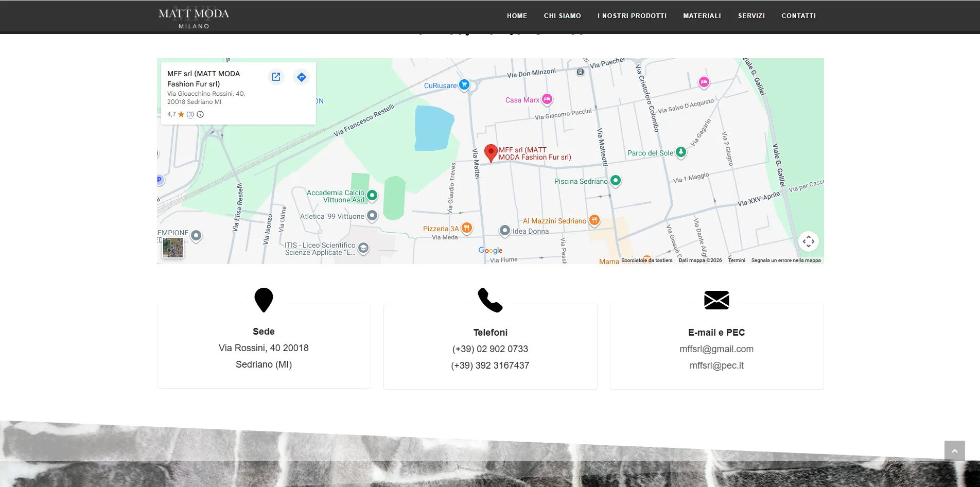Select the Casa Marx lodging marker

click(547, 99)
